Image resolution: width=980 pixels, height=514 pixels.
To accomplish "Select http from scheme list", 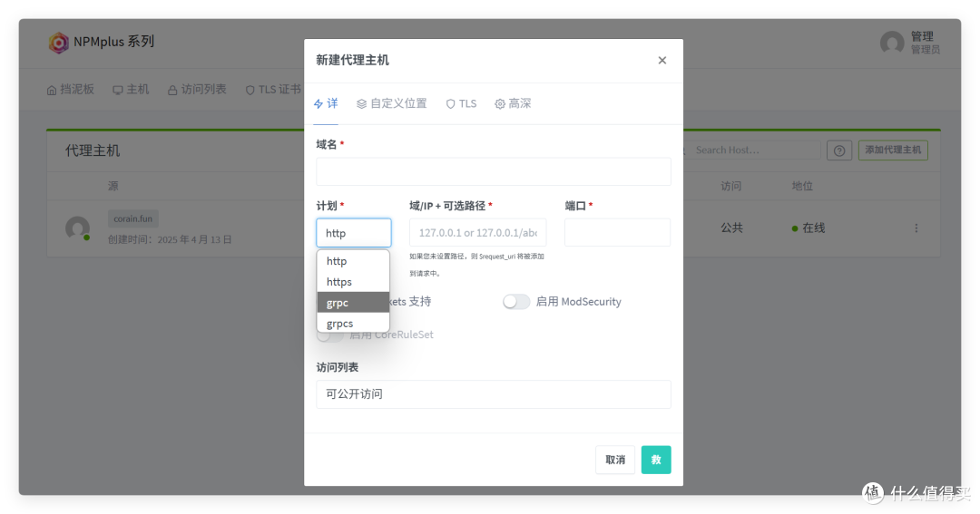I will [353, 261].
